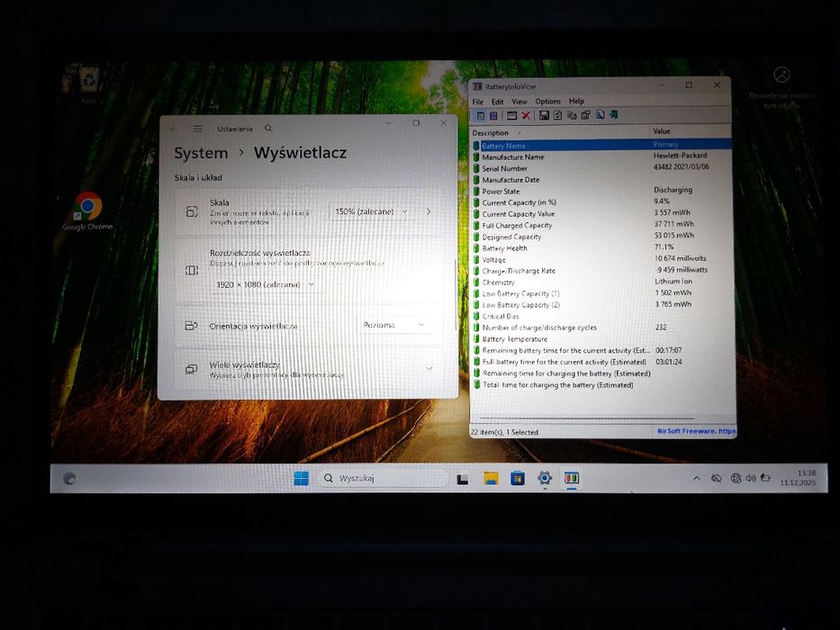
Task: Show battery information view in BatteryInfoView toolbar
Action: click(481, 115)
